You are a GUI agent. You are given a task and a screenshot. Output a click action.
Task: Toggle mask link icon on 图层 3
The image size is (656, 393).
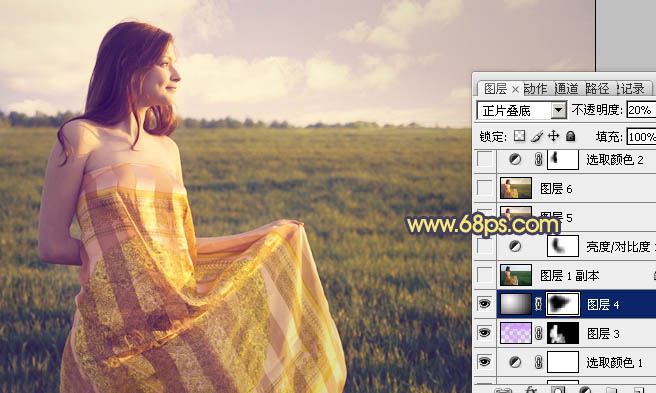coord(538,333)
